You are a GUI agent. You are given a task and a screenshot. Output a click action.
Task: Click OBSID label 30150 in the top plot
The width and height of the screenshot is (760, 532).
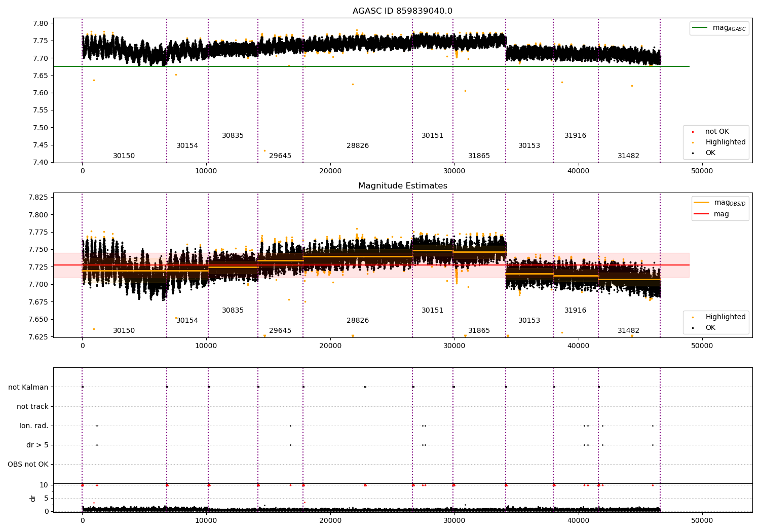[x=124, y=156]
